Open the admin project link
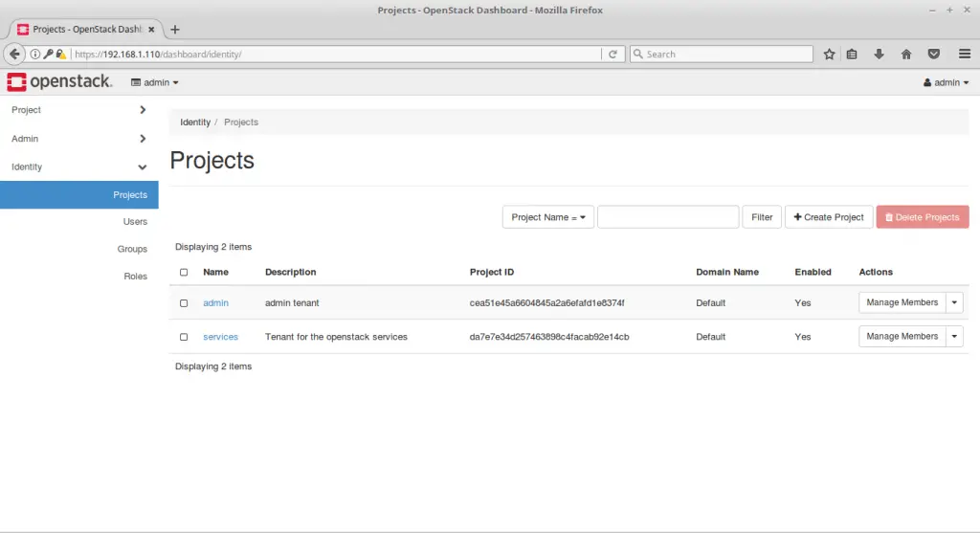Viewport: 980px width, 533px height. click(x=215, y=303)
